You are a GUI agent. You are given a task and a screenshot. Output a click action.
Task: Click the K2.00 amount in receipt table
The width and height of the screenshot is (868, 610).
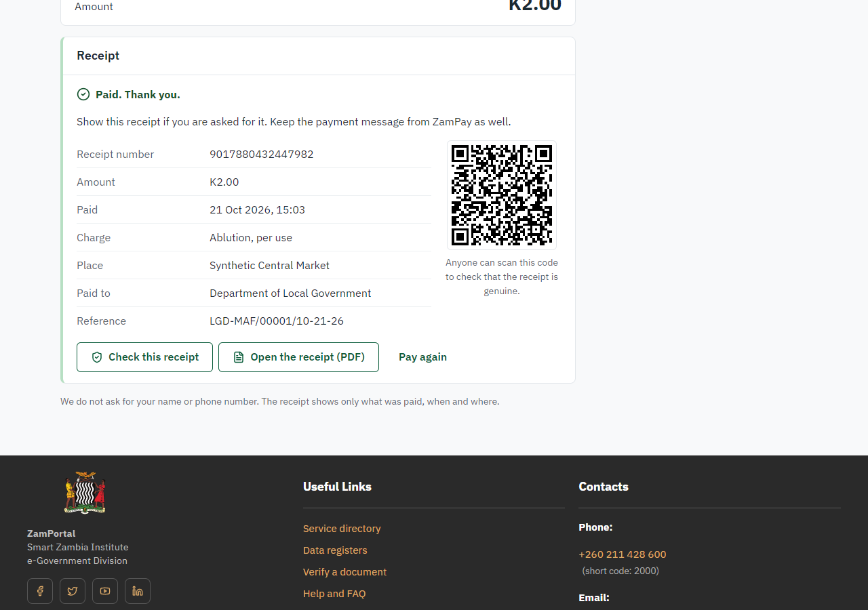coord(224,182)
